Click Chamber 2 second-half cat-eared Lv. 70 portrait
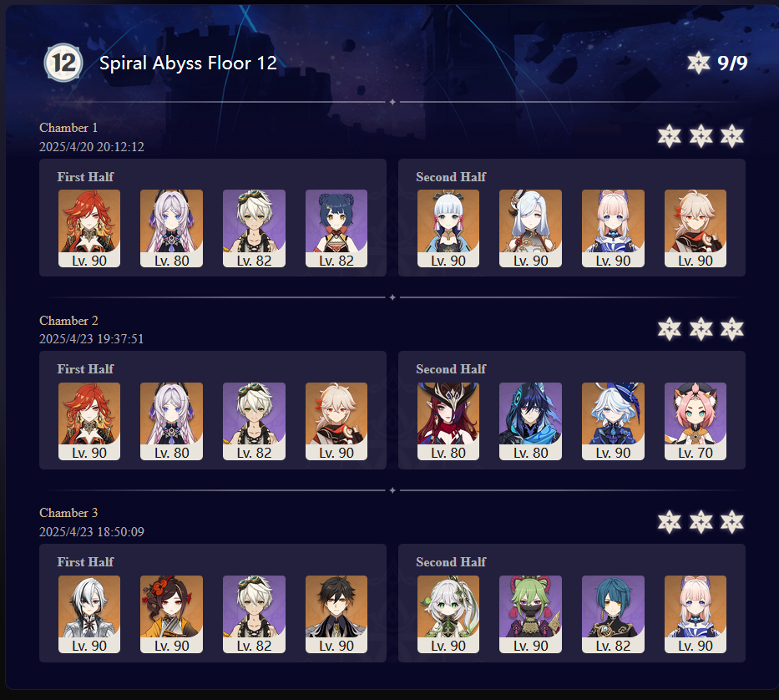 [696, 421]
